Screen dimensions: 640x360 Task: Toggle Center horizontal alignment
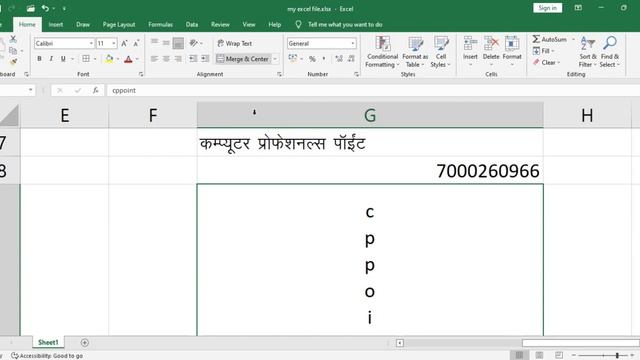pos(166,59)
